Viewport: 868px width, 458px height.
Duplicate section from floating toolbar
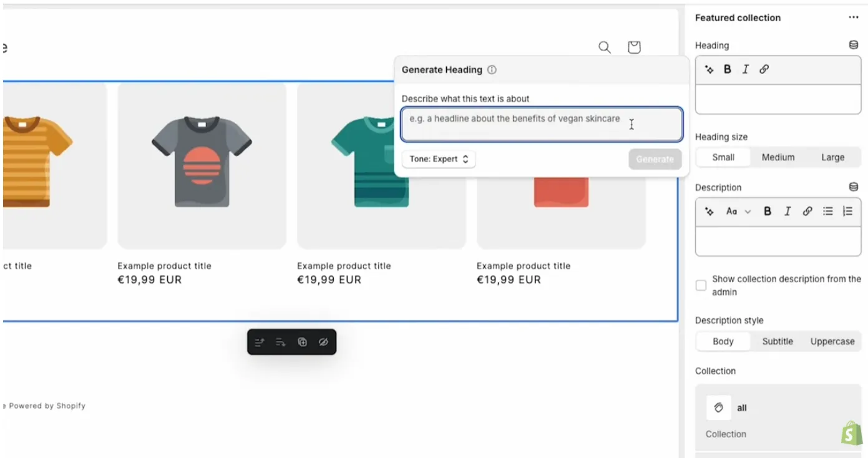click(x=302, y=342)
